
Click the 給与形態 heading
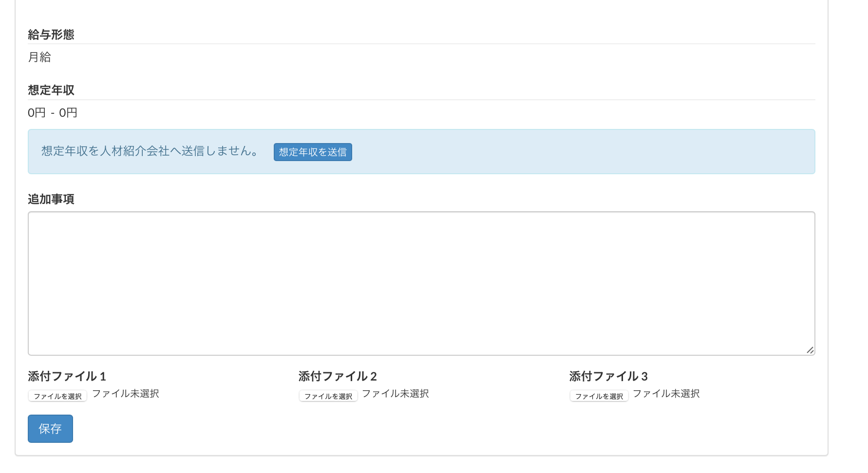pos(51,35)
